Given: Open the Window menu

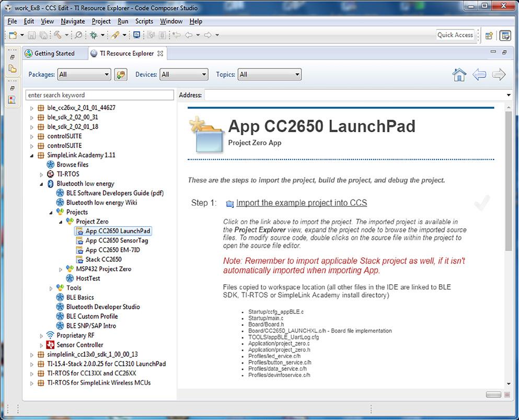Looking at the screenshot, I should coord(171,21).
